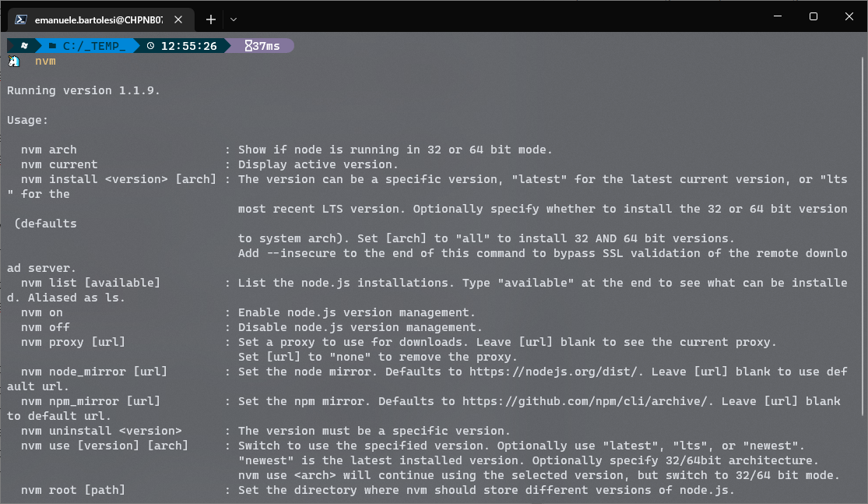Screen dimensions: 868x504
Task: Open a new tab with plus button
Action: pyautogui.click(x=210, y=19)
